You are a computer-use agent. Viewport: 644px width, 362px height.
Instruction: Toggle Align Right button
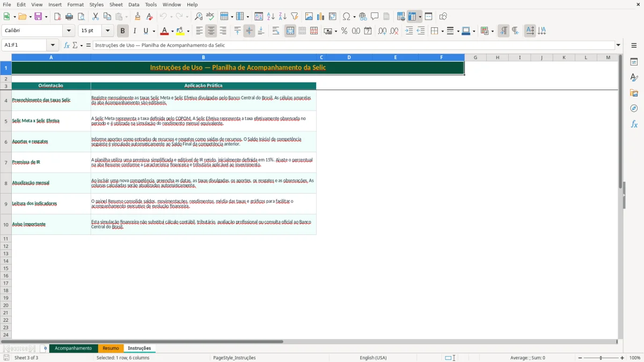click(x=223, y=31)
